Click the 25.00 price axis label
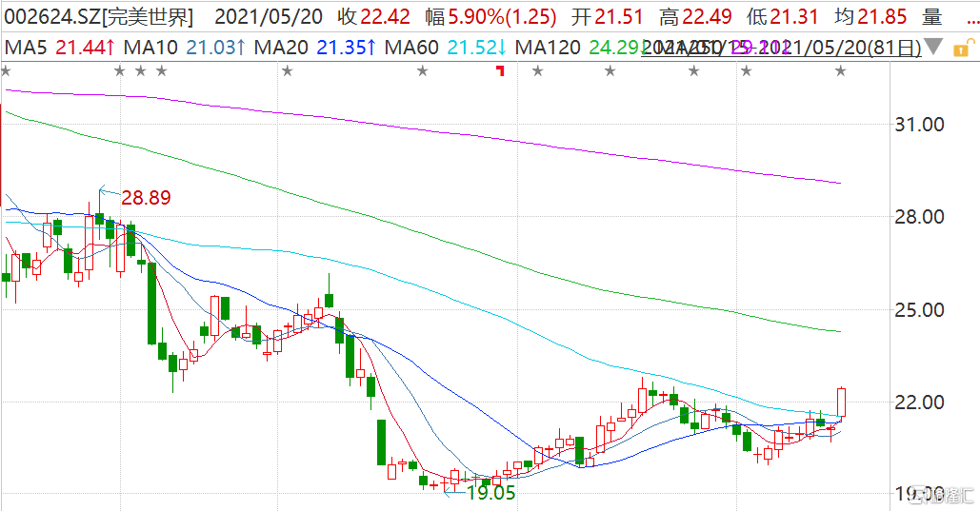 [919, 310]
